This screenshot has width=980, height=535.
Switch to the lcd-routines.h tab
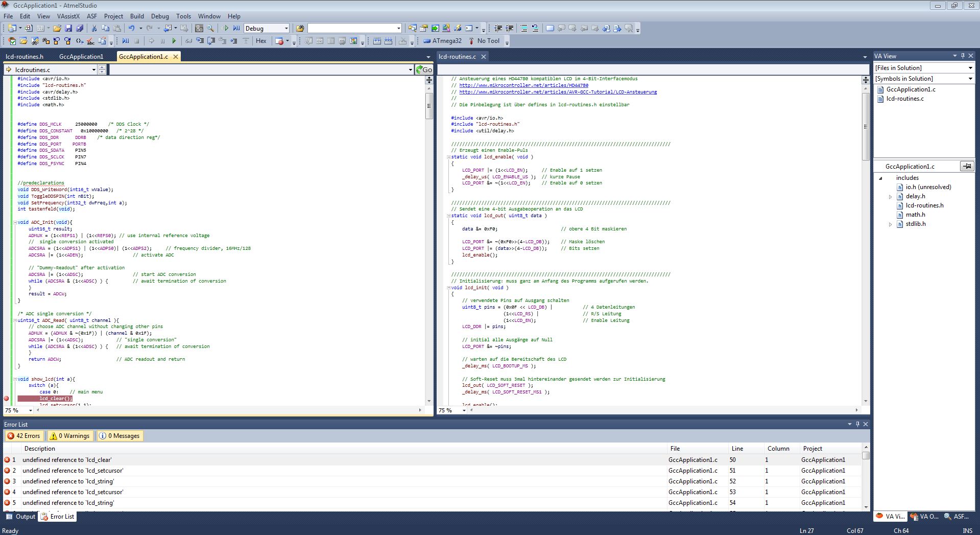[x=25, y=56]
